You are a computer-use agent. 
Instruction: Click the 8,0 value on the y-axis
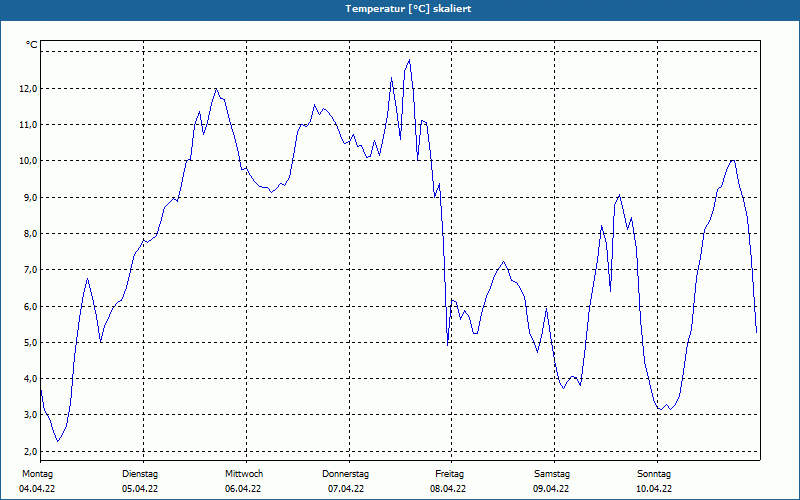[x=31, y=234]
